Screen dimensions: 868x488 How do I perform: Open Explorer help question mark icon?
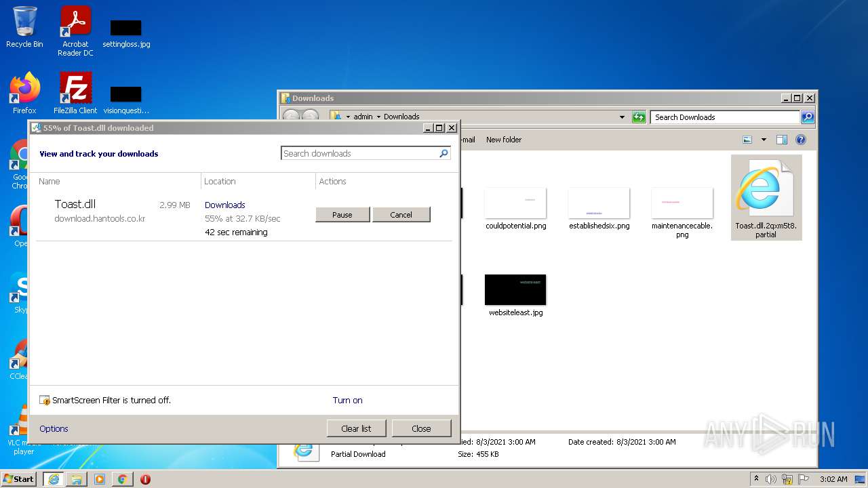(x=801, y=140)
